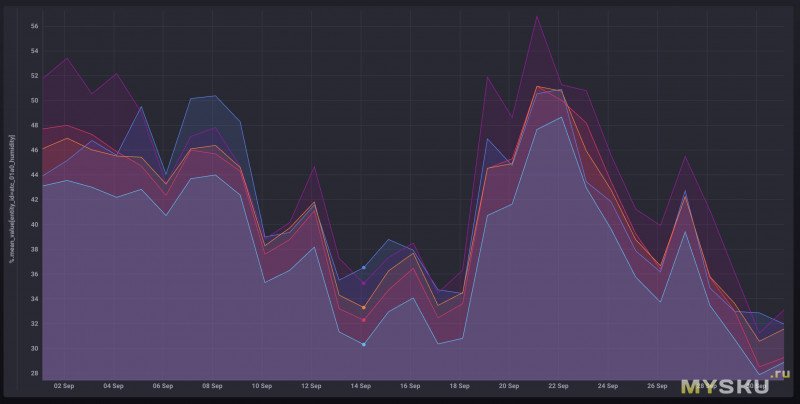Click the red data point on 14 Sep
Viewport: 800px width, 404px height.
(363, 321)
